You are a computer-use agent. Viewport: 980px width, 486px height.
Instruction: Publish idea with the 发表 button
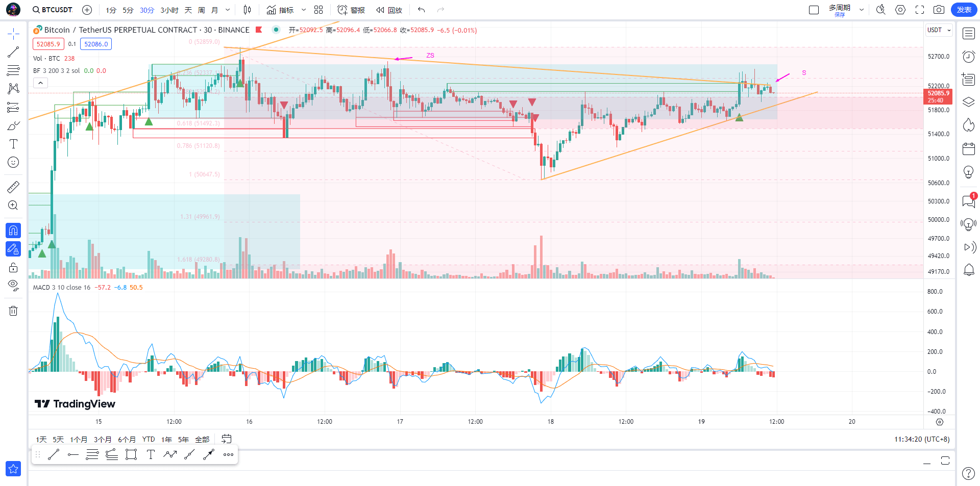[964, 10]
